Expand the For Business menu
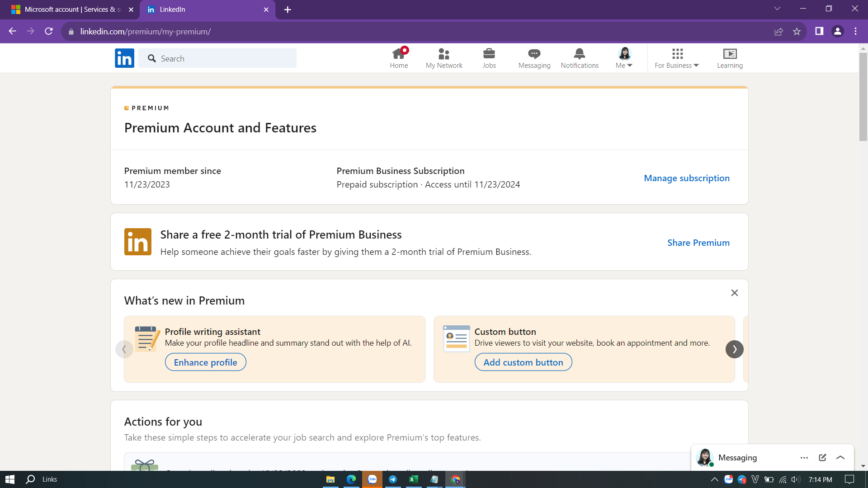Image resolution: width=868 pixels, height=488 pixels. (x=677, y=58)
